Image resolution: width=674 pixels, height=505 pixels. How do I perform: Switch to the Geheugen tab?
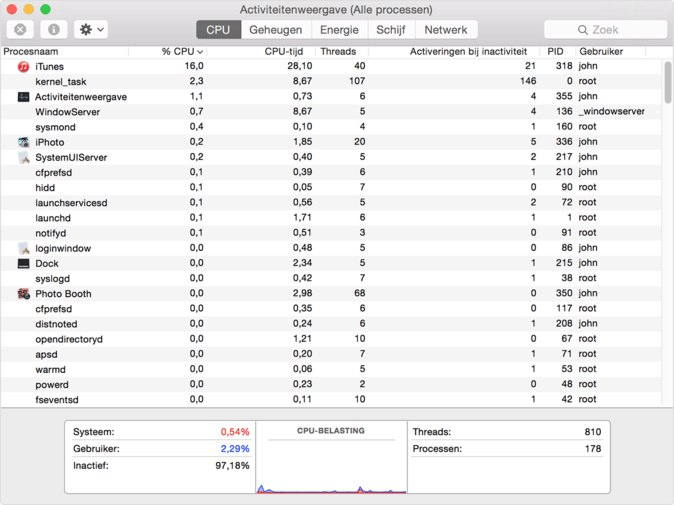click(276, 30)
